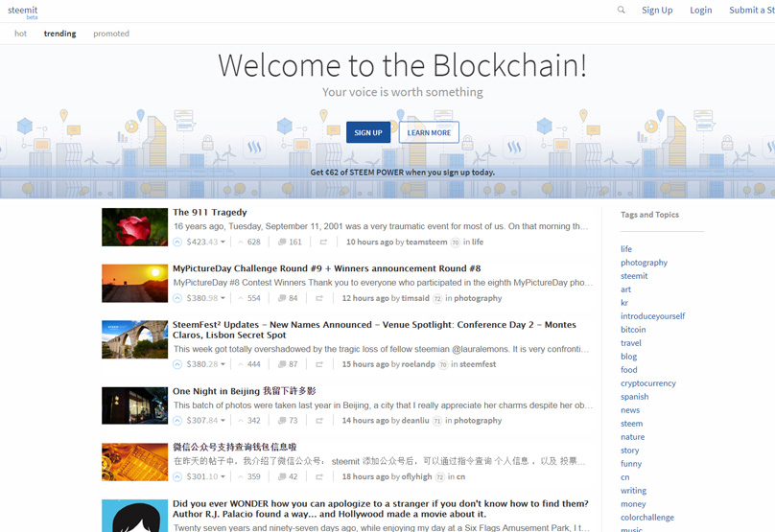Screen dimensions: 775x532
Task: Open the $380.28 payout dropdown
Action: (x=205, y=364)
